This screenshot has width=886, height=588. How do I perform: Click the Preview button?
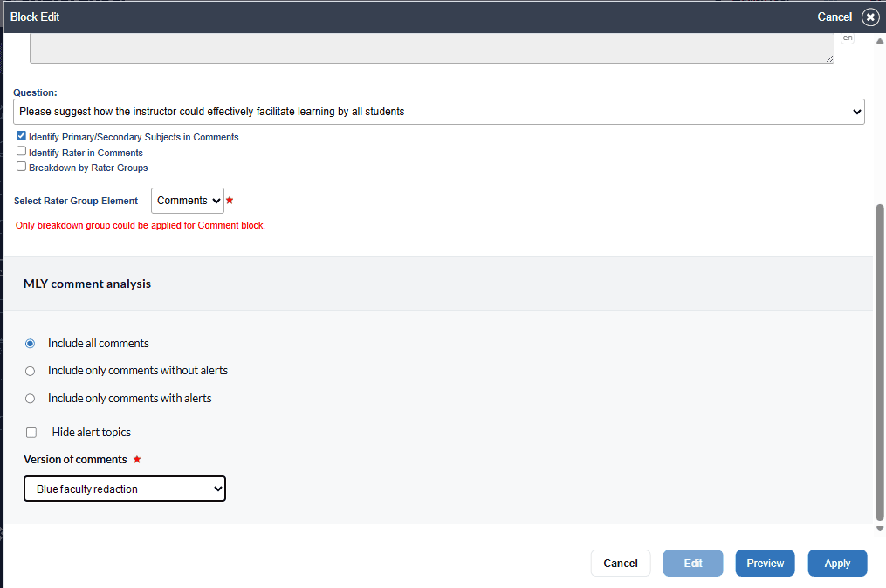(765, 564)
